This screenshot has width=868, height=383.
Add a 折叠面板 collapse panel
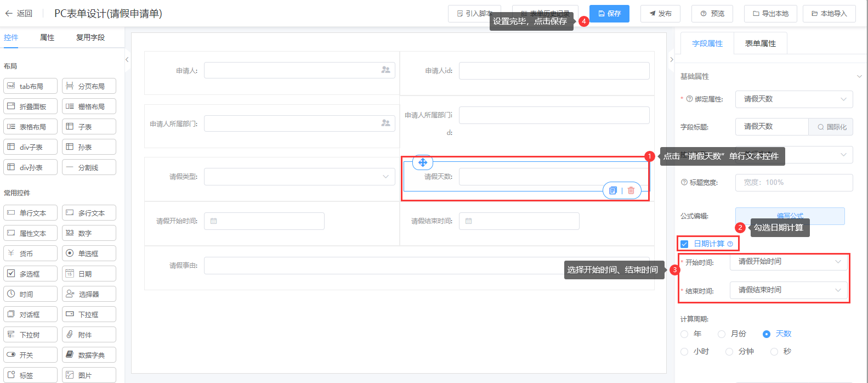pos(30,106)
